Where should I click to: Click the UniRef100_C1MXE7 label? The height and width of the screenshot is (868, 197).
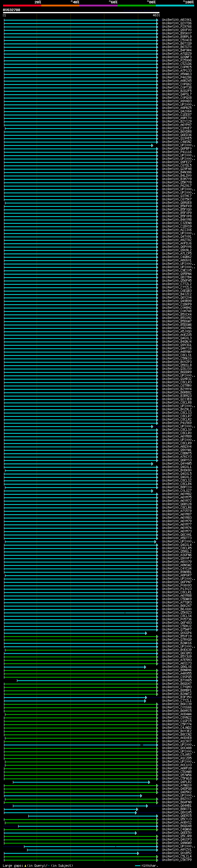tap(176, 128)
